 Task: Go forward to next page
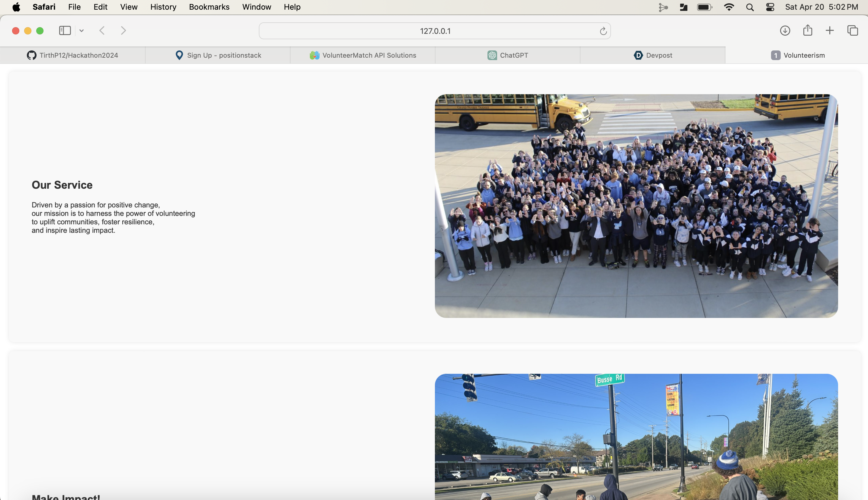click(124, 30)
